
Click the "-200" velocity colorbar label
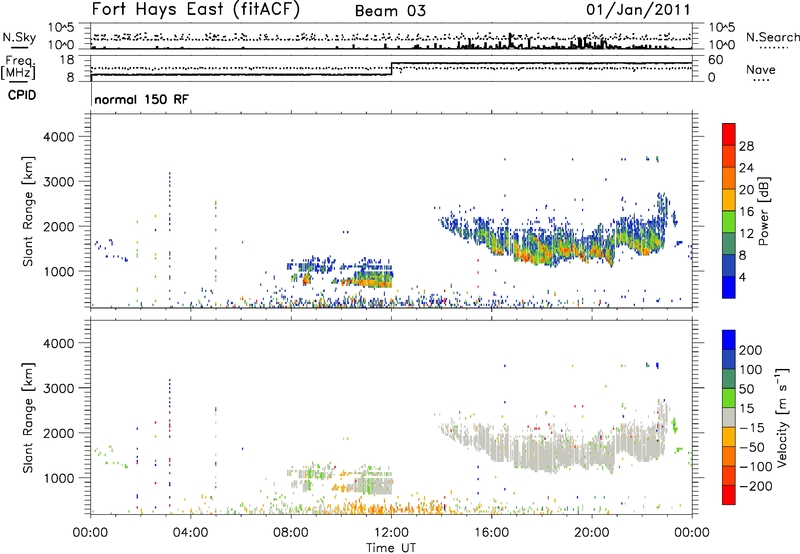756,486
